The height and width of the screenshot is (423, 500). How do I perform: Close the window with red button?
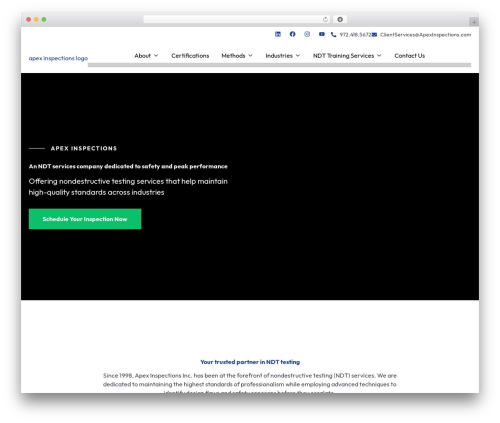(29, 19)
